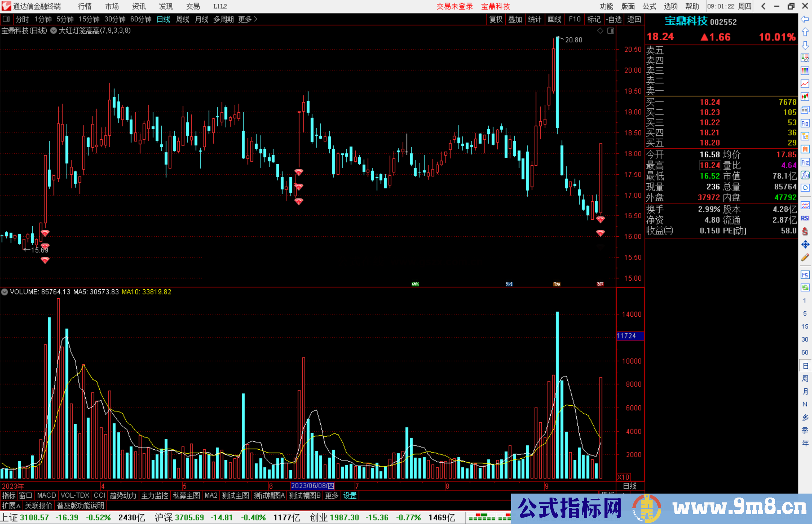Open the time-share line chart icon
The width and height of the screenshot is (812, 524).
805,84
